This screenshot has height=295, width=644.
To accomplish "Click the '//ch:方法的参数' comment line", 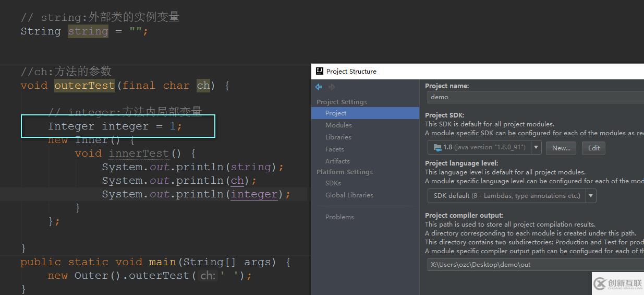I will pos(66,72).
